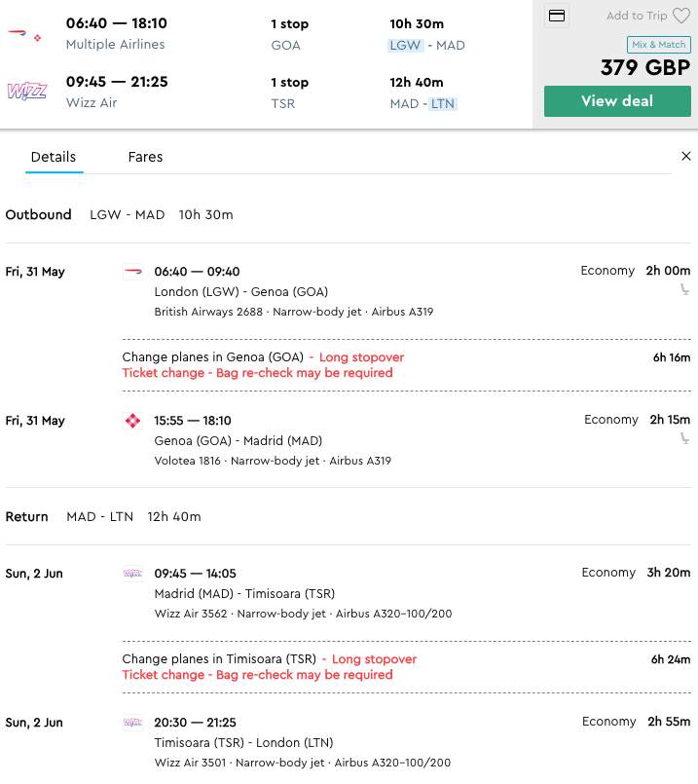Close the flight details panel
Image resolution: width=698 pixels, height=784 pixels.
pyautogui.click(x=685, y=156)
